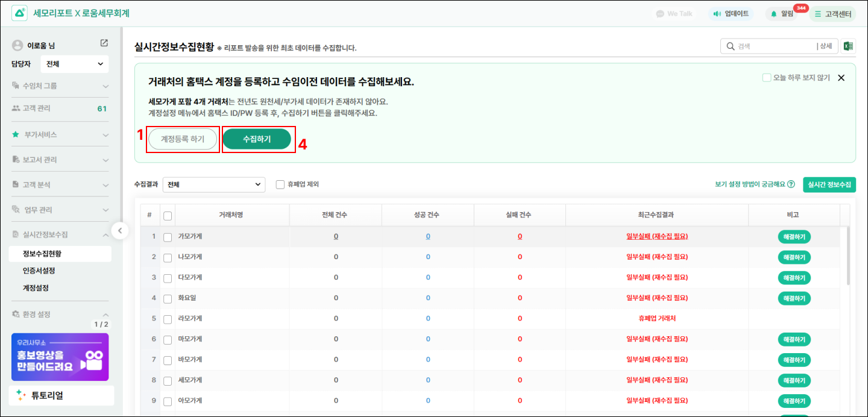Enable the 휴폐업 제외 checkbox
The width and height of the screenshot is (868, 417).
point(280,184)
